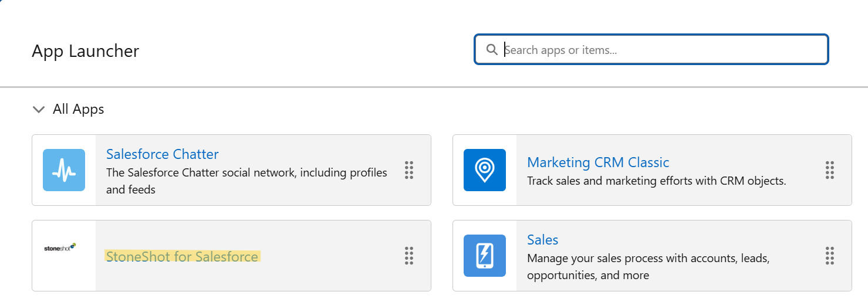868x302 pixels.
Task: Click drag handle dots on Sales card
Action: click(x=830, y=256)
